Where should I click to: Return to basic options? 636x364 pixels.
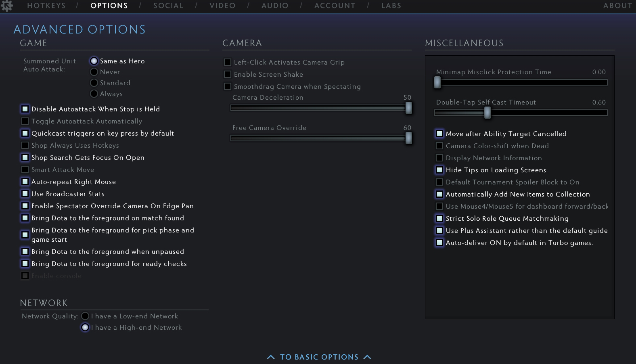point(319,357)
